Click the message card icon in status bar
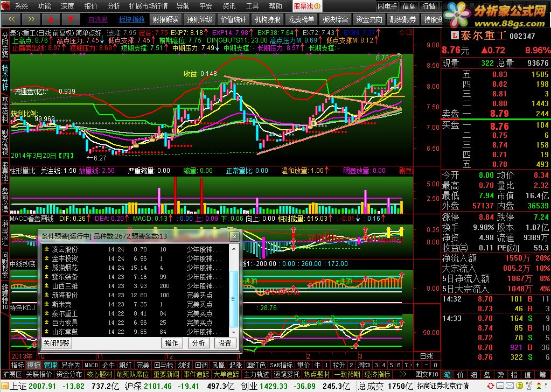This screenshot has height=392, width=551. [x=500, y=387]
